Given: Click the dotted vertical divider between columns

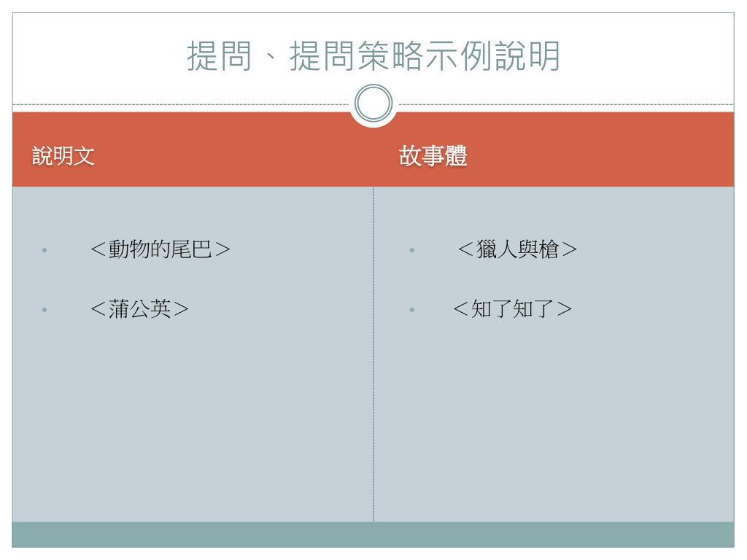Looking at the screenshot, I should pos(373,354).
